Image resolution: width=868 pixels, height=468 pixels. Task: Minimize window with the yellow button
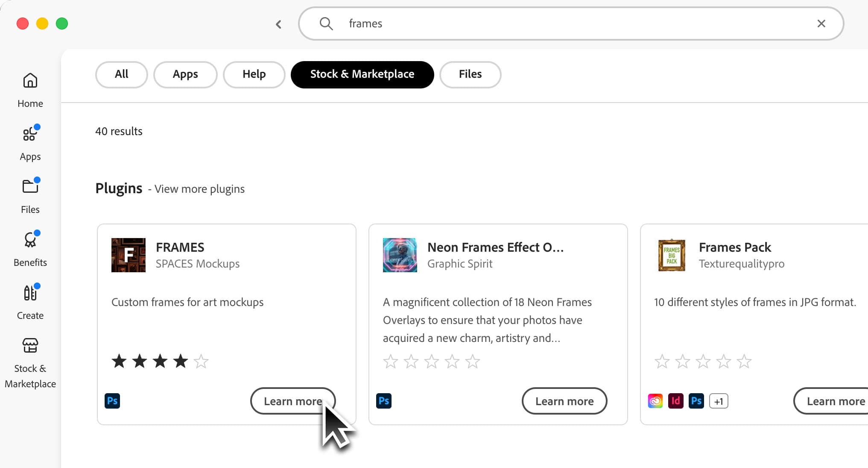pos(42,24)
